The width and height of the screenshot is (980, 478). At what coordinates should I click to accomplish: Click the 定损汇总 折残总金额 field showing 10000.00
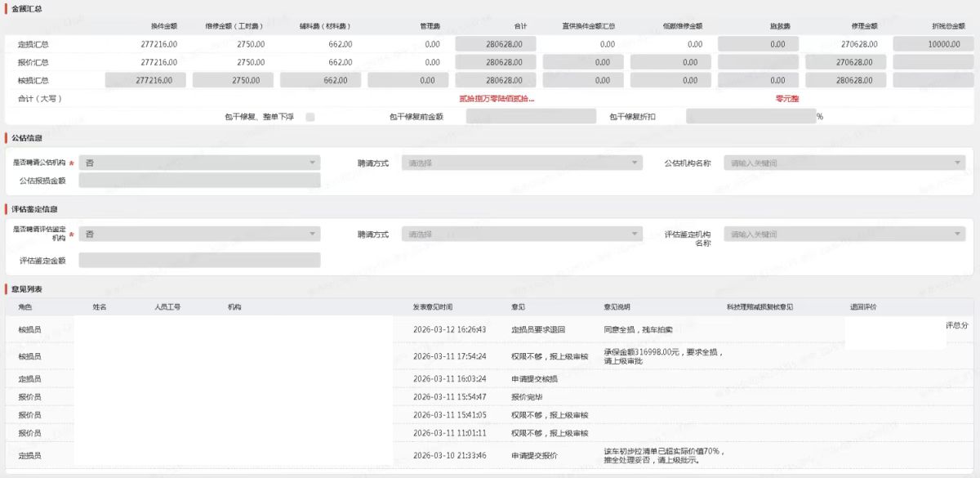[933, 44]
